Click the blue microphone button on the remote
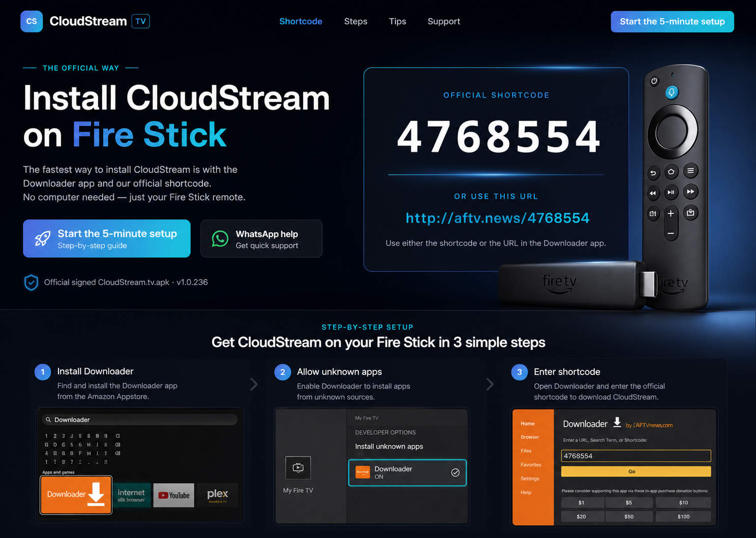The image size is (756, 538). pyautogui.click(x=672, y=92)
